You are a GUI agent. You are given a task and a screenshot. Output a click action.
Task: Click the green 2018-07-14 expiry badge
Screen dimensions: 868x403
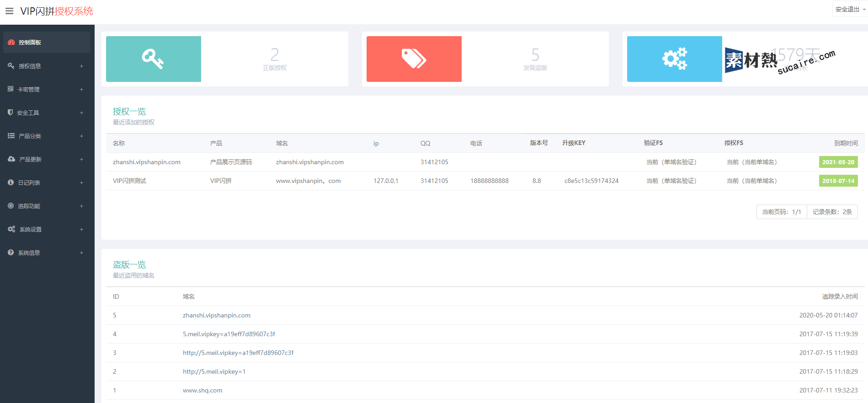tap(838, 181)
